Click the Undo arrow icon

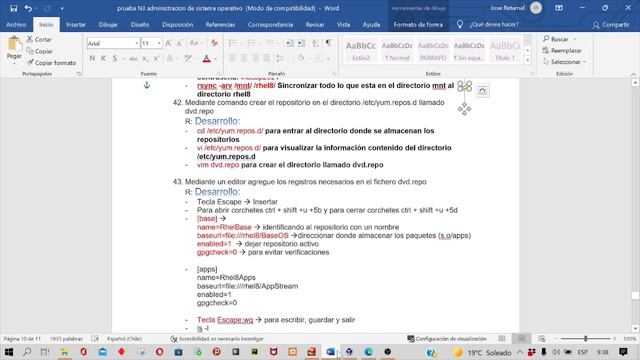pos(28,8)
